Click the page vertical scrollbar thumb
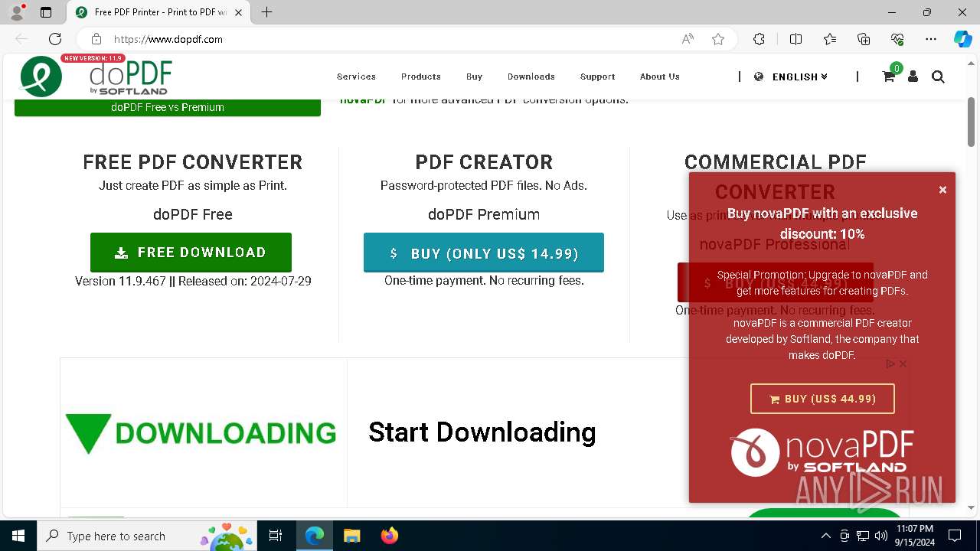Screen dimensions: 980x551 971,122
